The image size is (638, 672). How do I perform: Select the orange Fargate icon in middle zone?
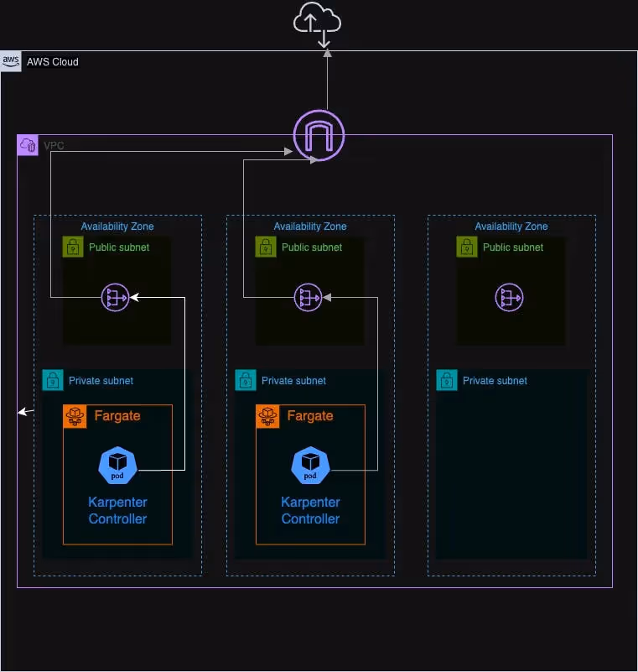(x=267, y=417)
